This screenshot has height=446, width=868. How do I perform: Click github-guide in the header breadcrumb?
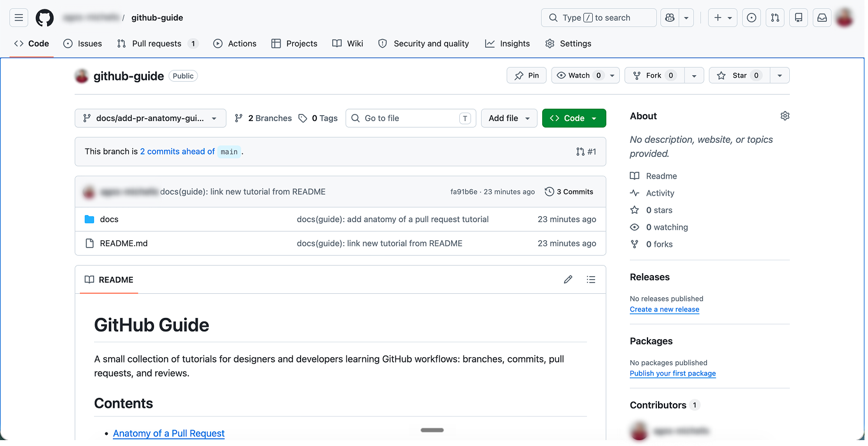tap(157, 18)
